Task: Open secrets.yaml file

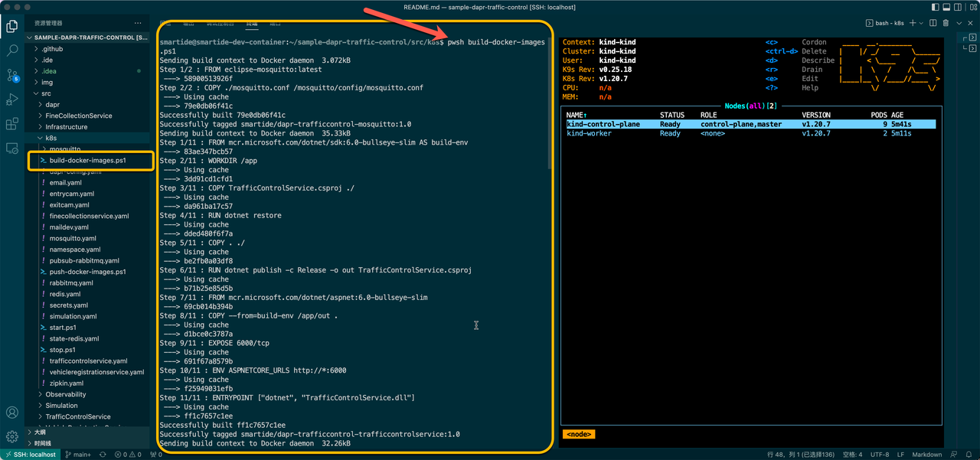Action: 87,305
